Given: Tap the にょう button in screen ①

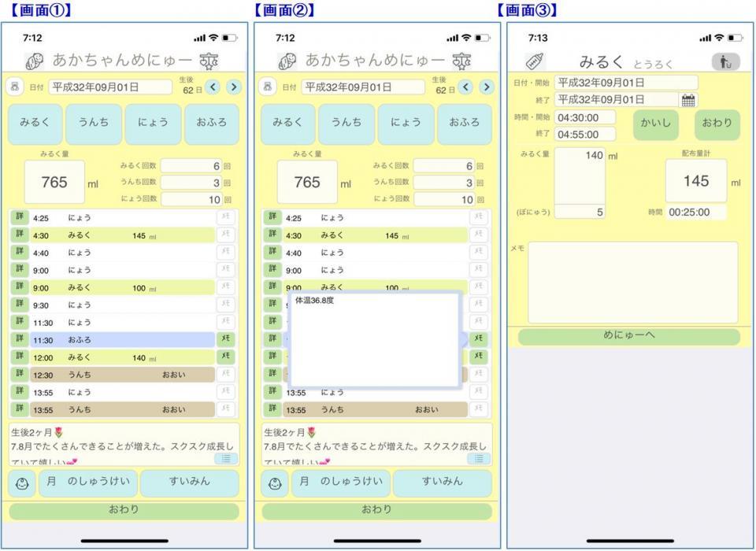Looking at the screenshot, I should pos(153,124).
